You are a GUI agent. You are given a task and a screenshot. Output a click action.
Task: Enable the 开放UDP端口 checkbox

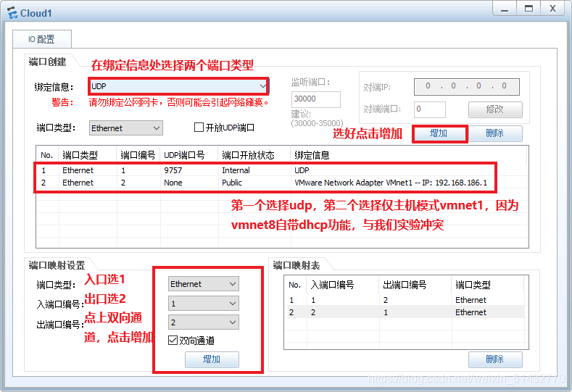click(199, 128)
